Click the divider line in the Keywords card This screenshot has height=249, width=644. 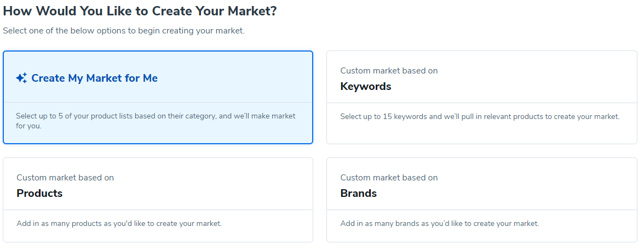point(482,103)
